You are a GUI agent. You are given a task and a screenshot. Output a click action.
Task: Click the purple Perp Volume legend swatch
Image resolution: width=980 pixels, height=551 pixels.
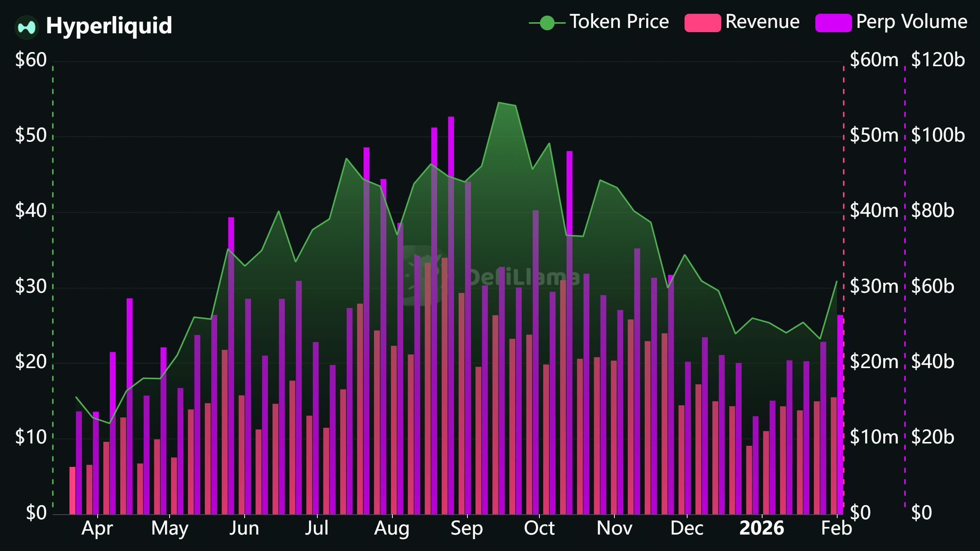pyautogui.click(x=833, y=23)
